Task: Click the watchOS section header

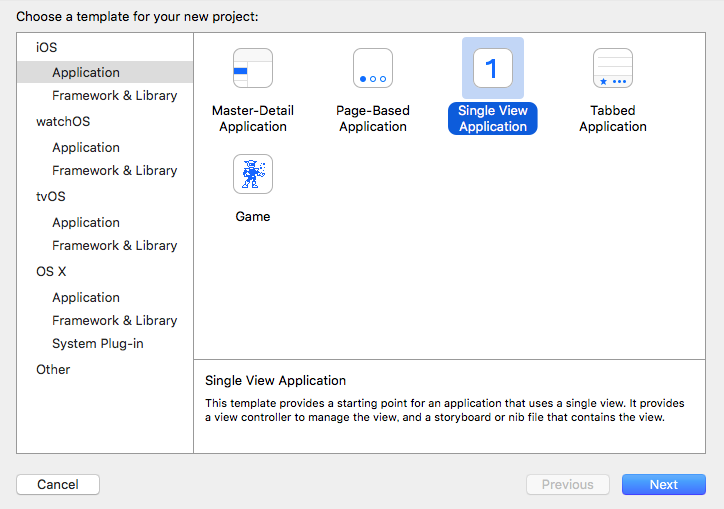Action: click(63, 121)
